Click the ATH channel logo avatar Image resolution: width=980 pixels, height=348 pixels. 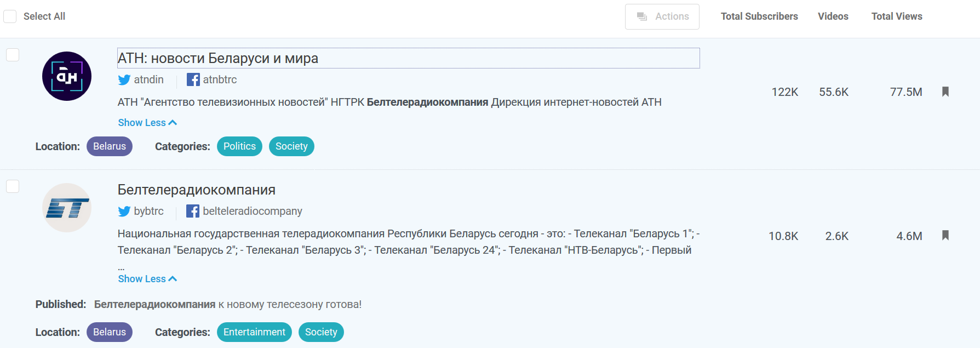point(67,76)
